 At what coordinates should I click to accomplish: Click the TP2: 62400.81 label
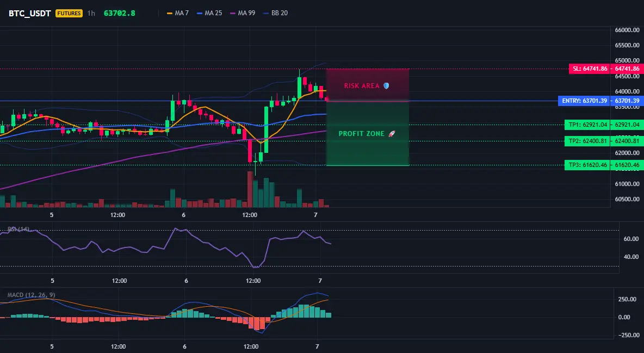[x=587, y=141]
